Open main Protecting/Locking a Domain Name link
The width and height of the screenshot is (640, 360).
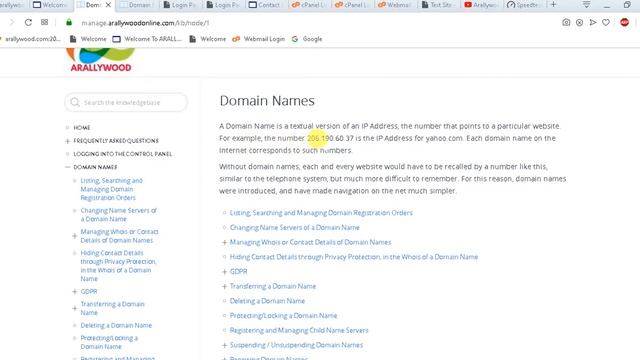pyautogui.click(x=283, y=316)
